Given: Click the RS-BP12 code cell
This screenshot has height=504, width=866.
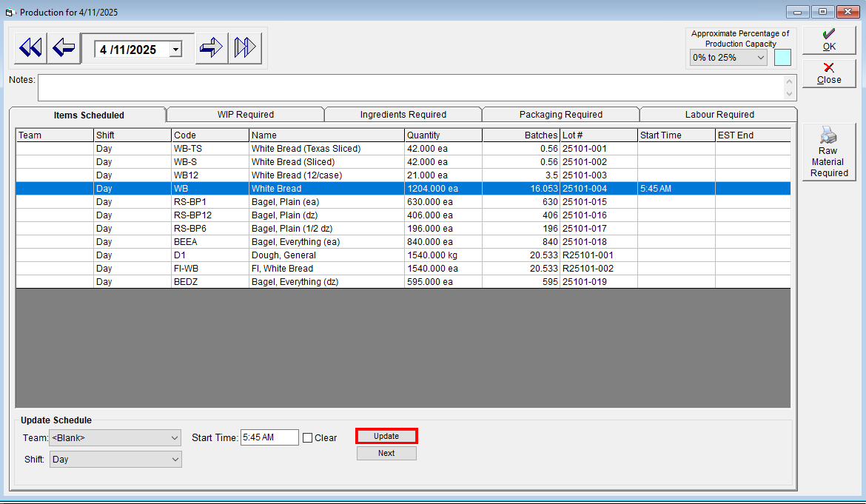Looking at the screenshot, I should pos(210,215).
